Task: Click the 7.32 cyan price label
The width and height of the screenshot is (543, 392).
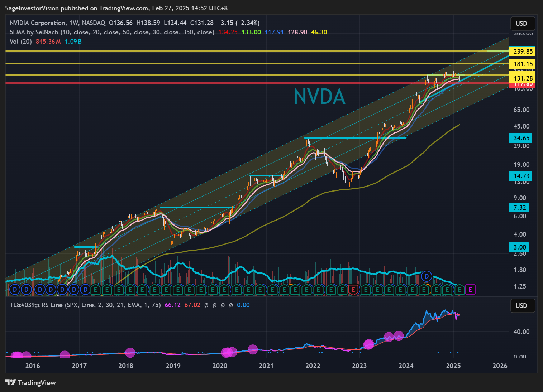Action: [519, 207]
